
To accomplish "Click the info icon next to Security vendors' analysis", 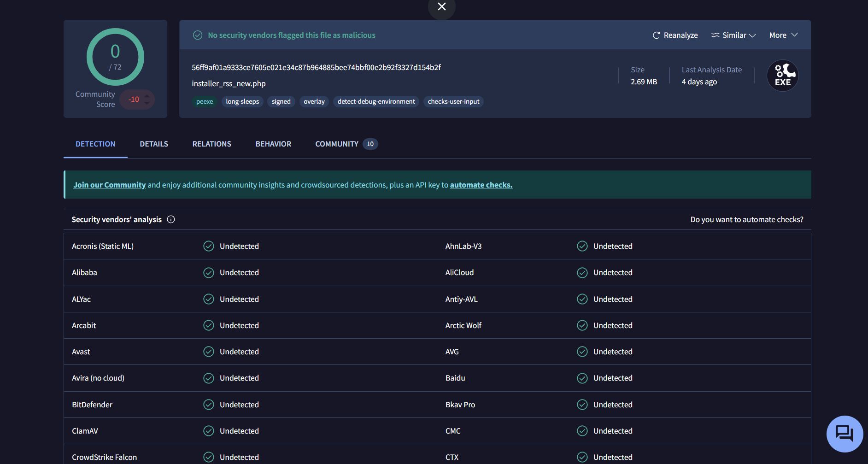I will (x=171, y=219).
